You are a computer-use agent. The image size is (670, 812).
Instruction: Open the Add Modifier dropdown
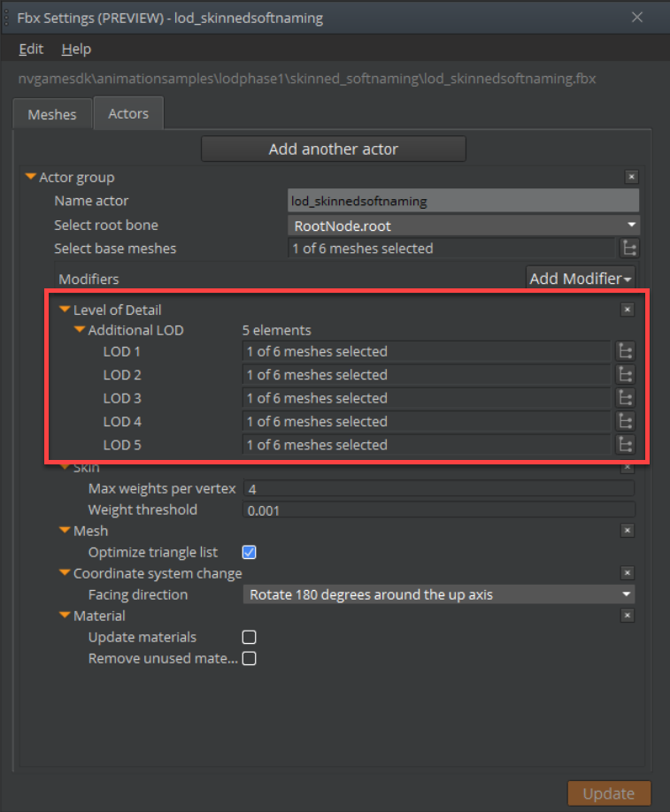(x=580, y=278)
